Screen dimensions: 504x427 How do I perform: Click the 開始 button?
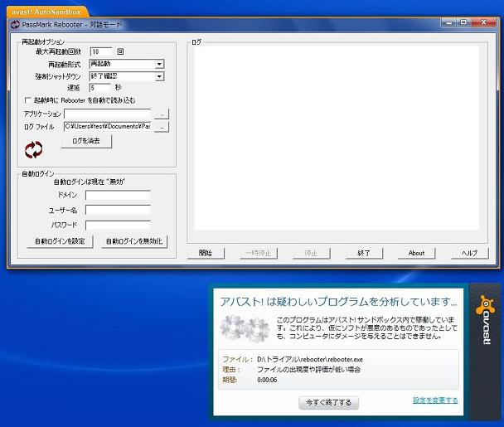point(206,253)
